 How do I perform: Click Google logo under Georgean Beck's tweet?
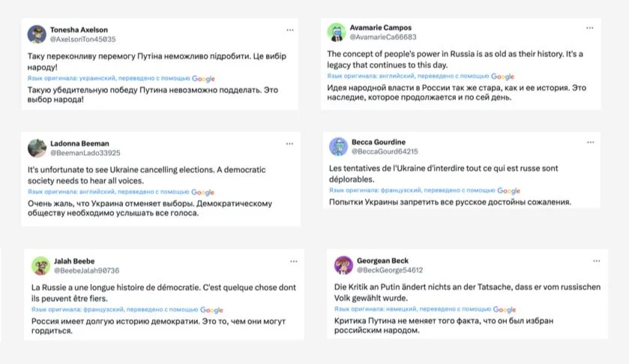(505, 309)
